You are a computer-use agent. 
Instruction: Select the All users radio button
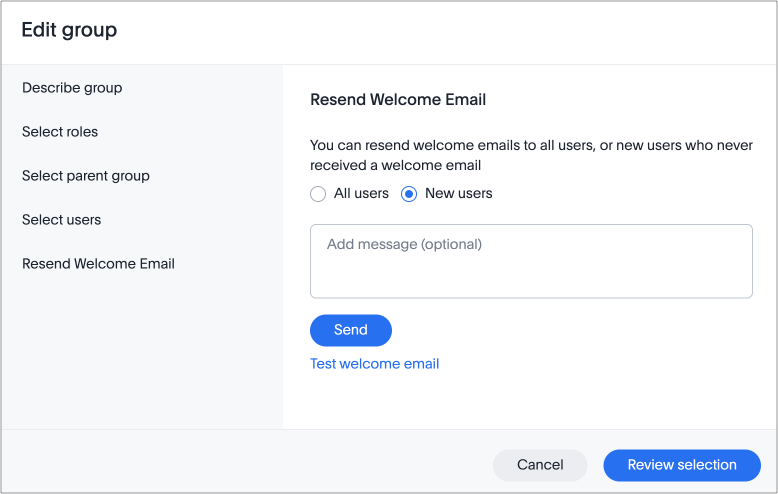point(318,194)
